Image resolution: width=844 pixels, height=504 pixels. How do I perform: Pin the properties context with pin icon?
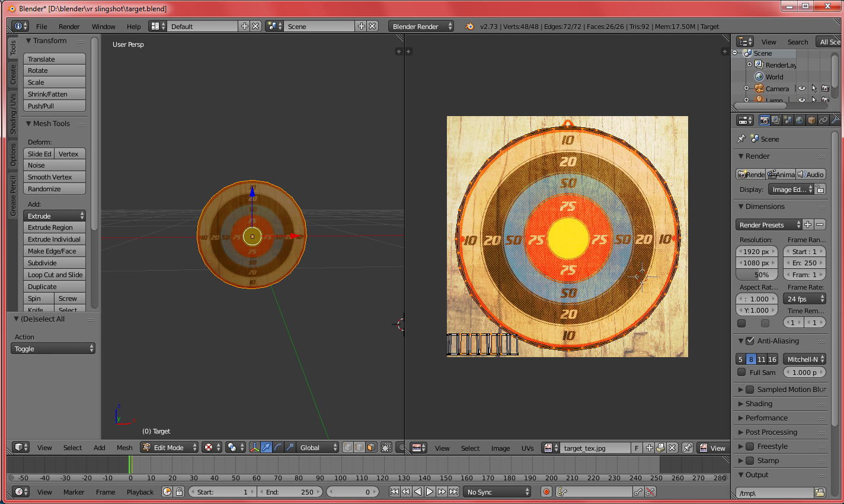(x=741, y=139)
